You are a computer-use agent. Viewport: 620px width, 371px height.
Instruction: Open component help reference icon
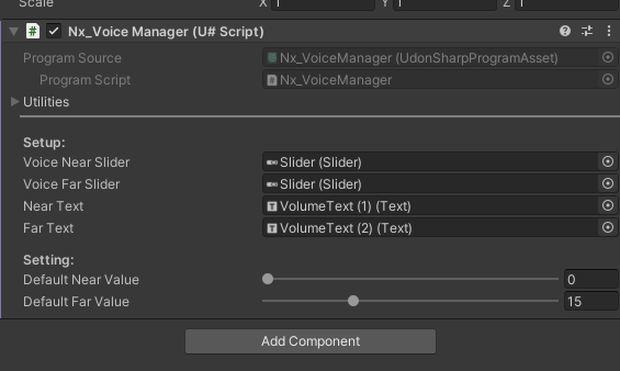[565, 31]
